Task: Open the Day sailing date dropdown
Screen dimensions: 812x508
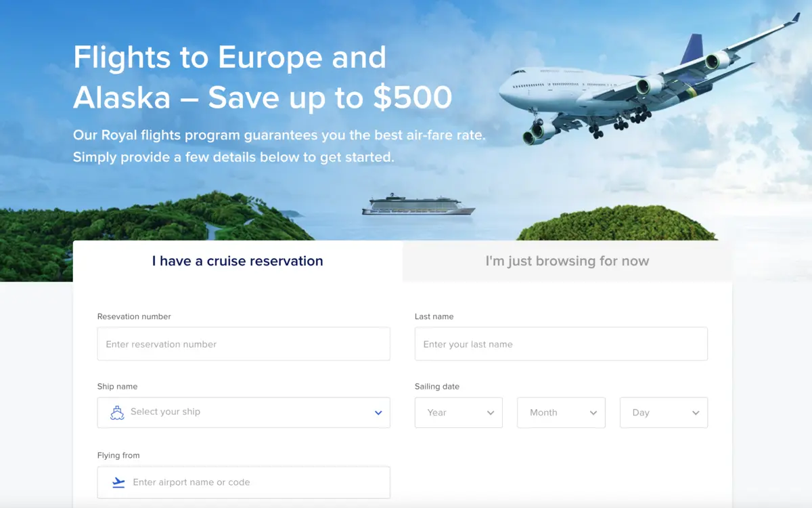Action: tap(663, 412)
